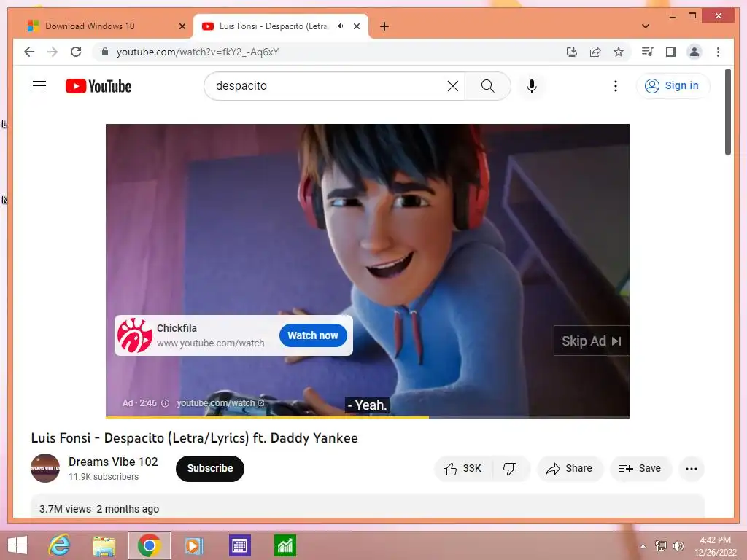Expand Chrome tab search chevron
This screenshot has height=560, width=747.
pos(646,26)
